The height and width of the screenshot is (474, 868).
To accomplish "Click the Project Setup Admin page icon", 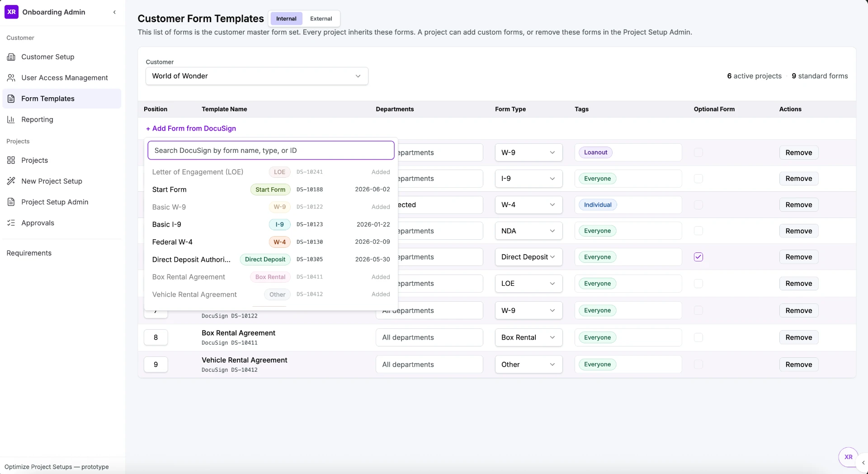I will pos(11,202).
